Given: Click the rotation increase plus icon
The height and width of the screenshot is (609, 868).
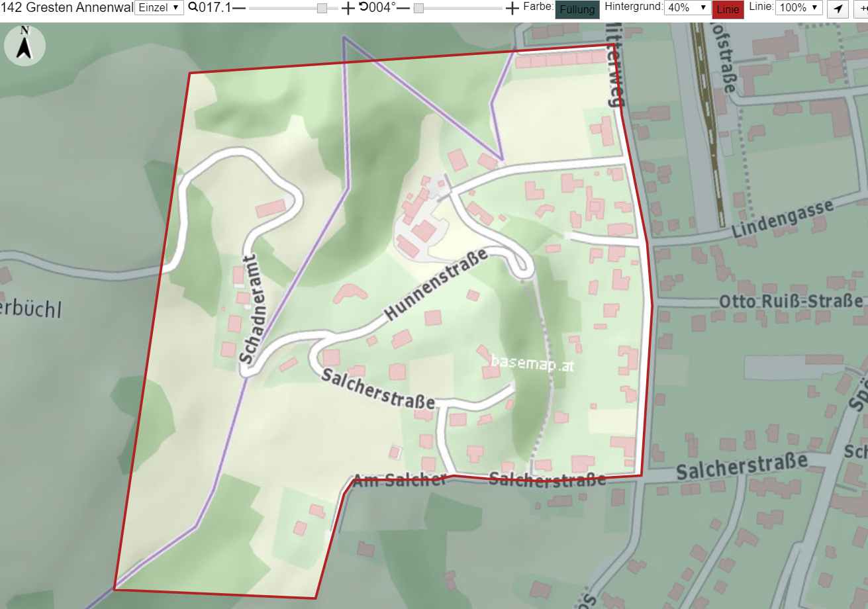Looking at the screenshot, I should pos(512,9).
